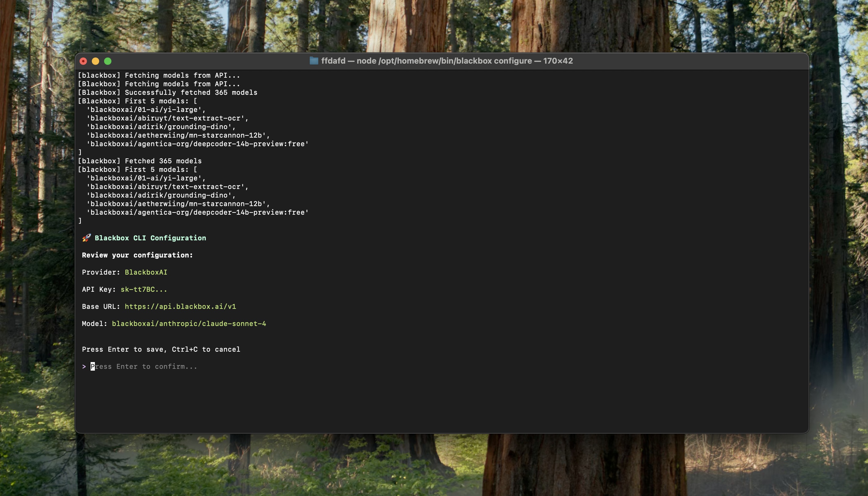Click the Review your configuration heading

pos(137,255)
